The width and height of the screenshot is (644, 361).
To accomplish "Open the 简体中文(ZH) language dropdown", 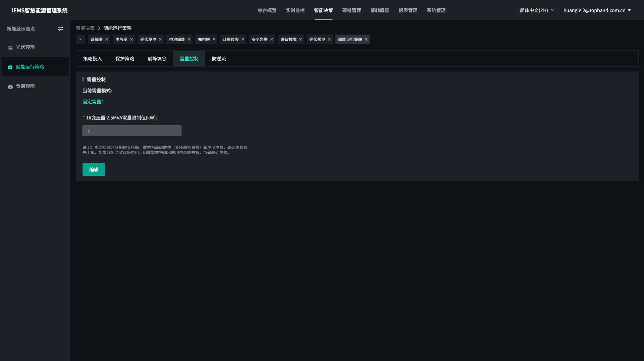I will pyautogui.click(x=537, y=10).
